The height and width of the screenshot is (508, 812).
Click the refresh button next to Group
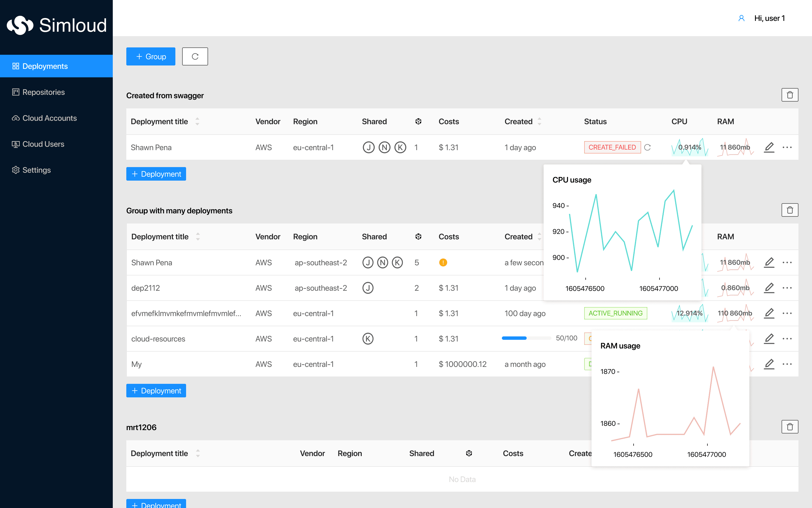(195, 56)
